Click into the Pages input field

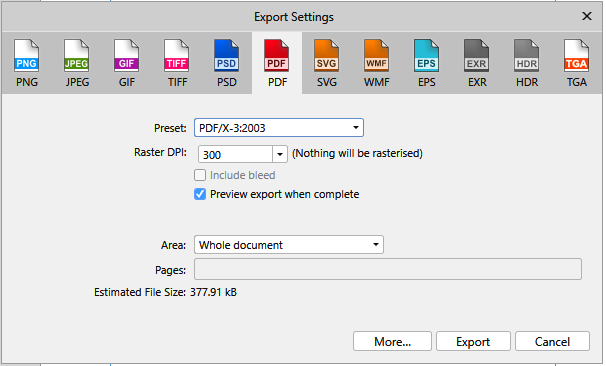(x=388, y=269)
